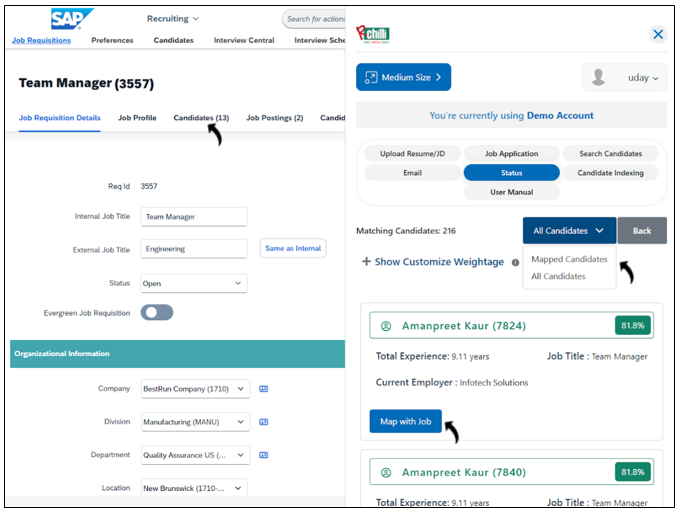The width and height of the screenshot is (681, 512).
Task: Click the profile icon of Amanpreet Kaur (7824)
Action: coord(386,326)
